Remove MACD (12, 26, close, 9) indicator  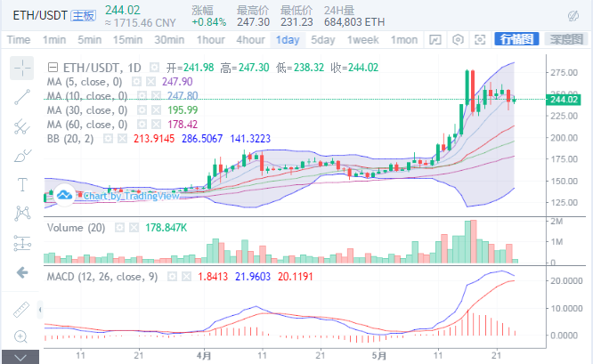coord(186,277)
